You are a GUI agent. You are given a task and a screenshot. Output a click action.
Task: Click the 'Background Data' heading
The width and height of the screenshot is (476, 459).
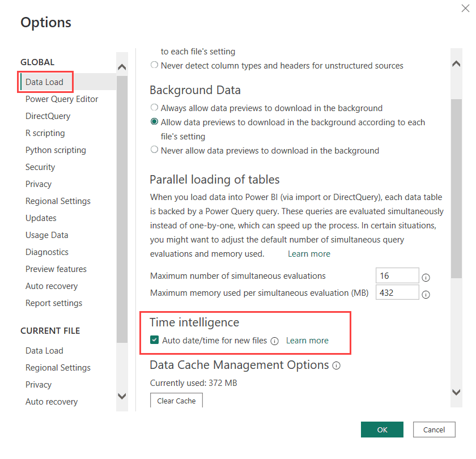click(195, 90)
